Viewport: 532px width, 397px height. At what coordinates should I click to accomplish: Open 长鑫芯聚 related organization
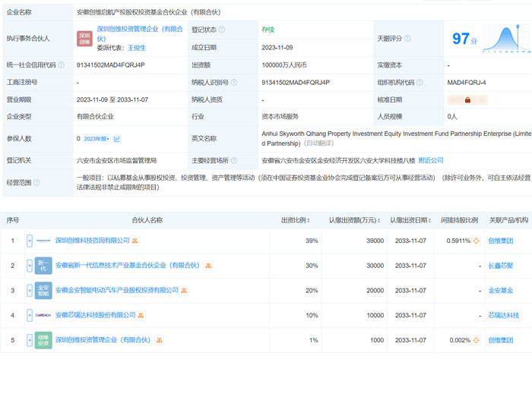pos(501,266)
